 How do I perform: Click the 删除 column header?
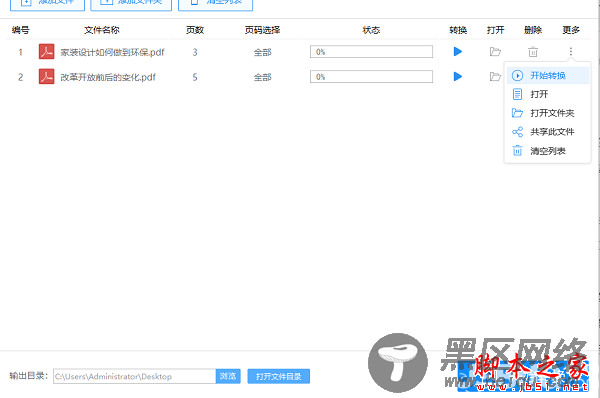pos(533,30)
